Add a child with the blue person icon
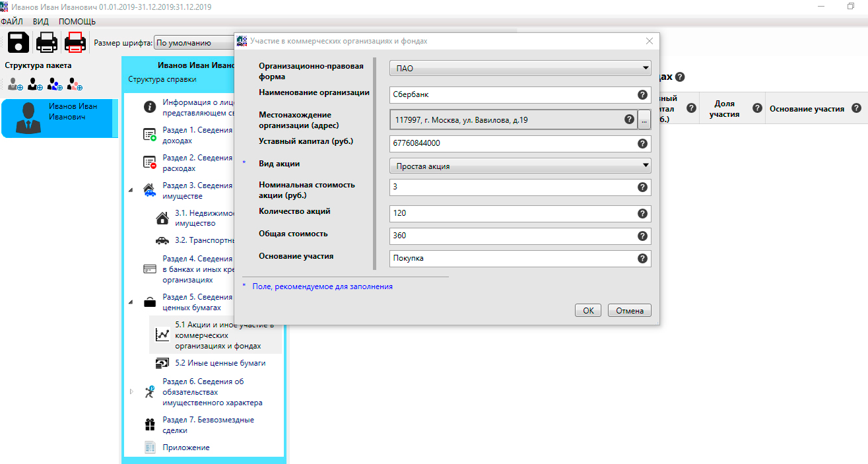The width and height of the screenshot is (868, 464). [55, 84]
